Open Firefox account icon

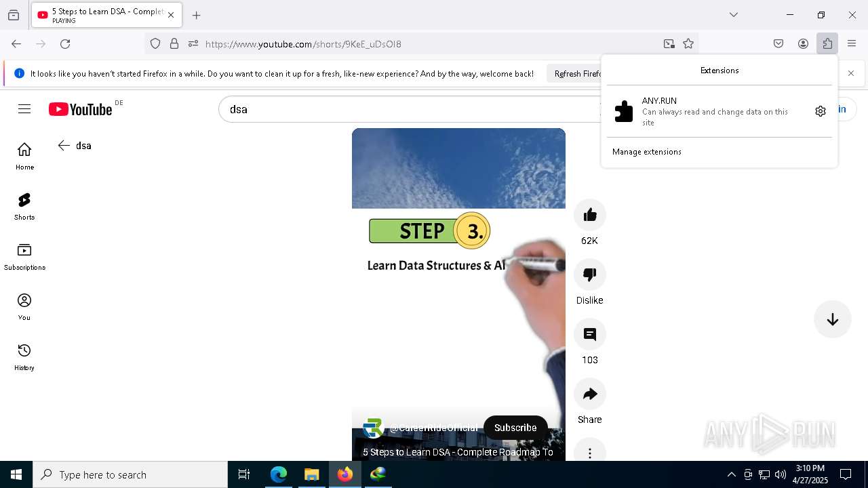803,44
